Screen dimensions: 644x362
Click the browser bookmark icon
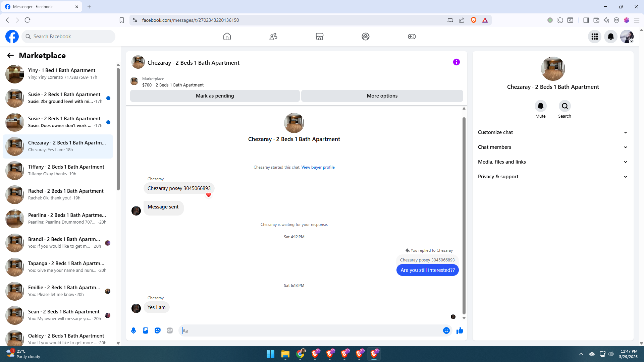122,20
